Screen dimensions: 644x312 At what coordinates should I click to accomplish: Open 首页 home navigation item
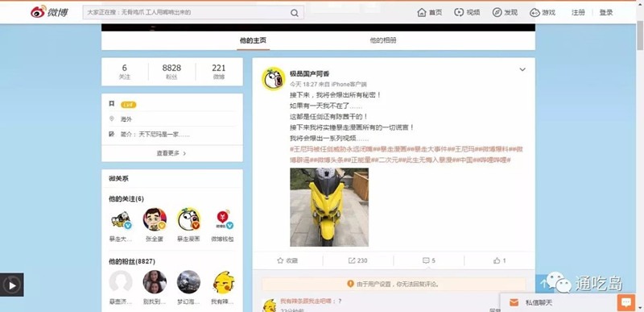pos(429,12)
